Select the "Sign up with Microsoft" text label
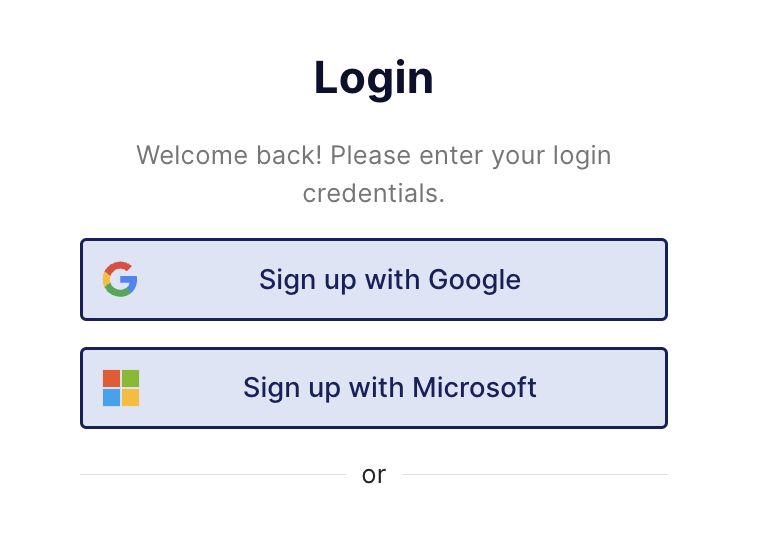The width and height of the screenshot is (768, 534). (389, 387)
